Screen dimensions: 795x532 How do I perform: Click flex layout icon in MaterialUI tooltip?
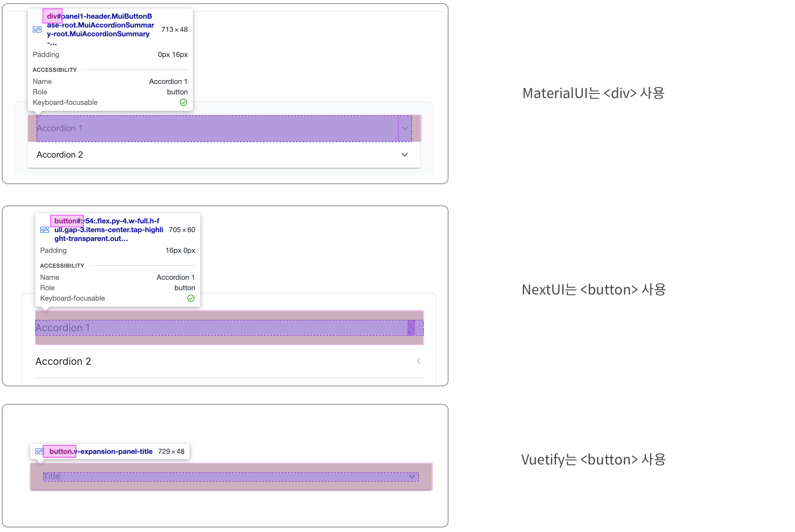37,29
